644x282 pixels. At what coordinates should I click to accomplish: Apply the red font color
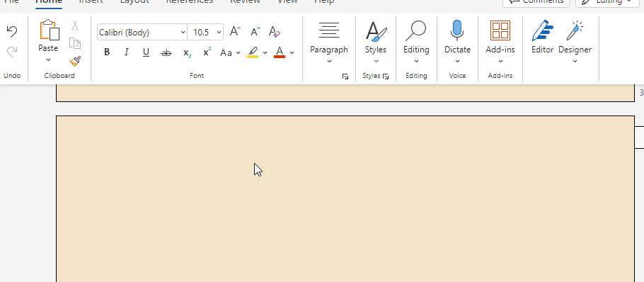click(280, 52)
